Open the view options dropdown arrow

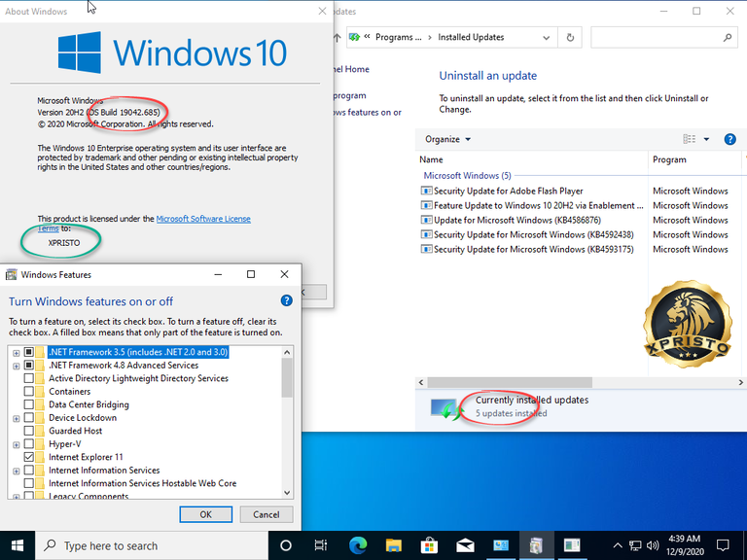pyautogui.click(x=706, y=139)
